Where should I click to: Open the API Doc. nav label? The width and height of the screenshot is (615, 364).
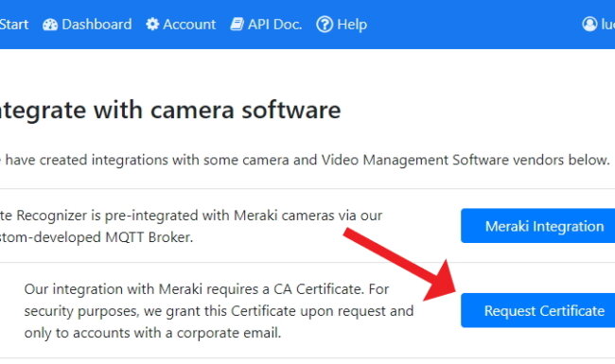[x=275, y=25]
